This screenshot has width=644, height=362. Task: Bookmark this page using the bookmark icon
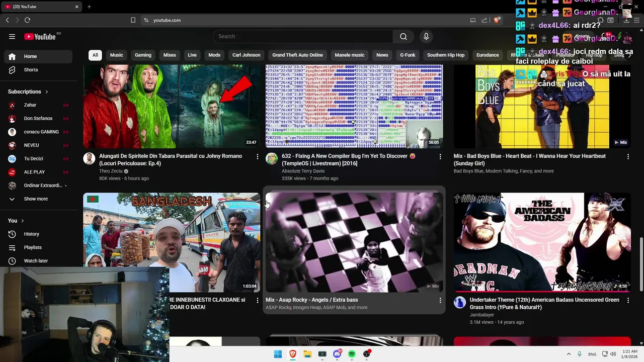coord(133,20)
